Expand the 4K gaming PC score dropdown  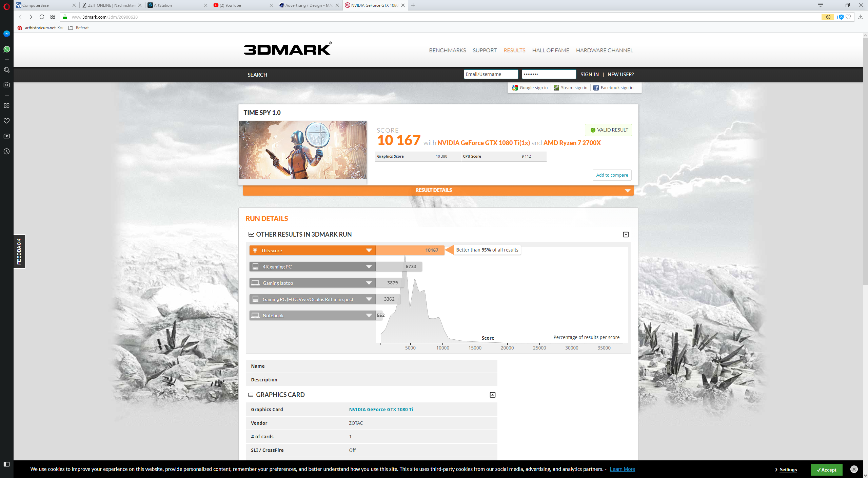pyautogui.click(x=369, y=266)
